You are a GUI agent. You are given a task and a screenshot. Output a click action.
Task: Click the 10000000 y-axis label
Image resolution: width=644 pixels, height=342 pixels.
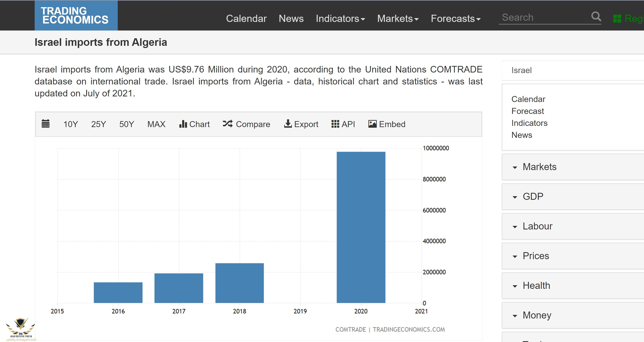[x=436, y=148]
